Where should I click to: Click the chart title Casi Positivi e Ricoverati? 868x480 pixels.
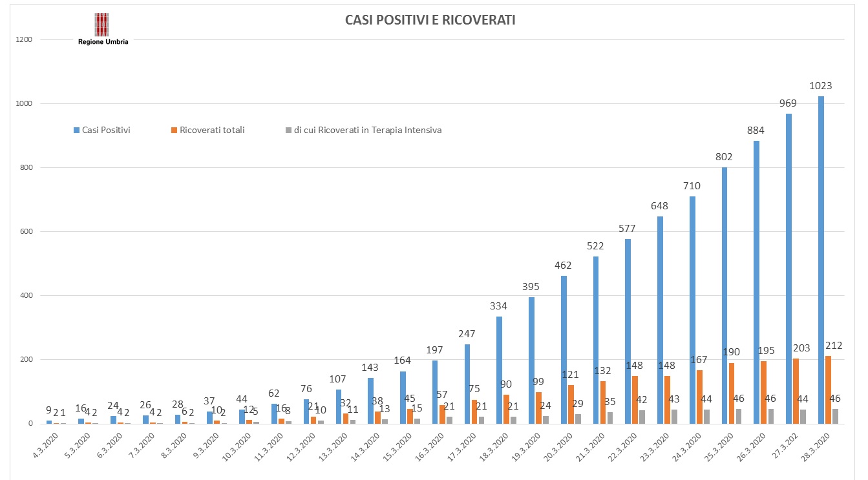pyautogui.click(x=430, y=21)
